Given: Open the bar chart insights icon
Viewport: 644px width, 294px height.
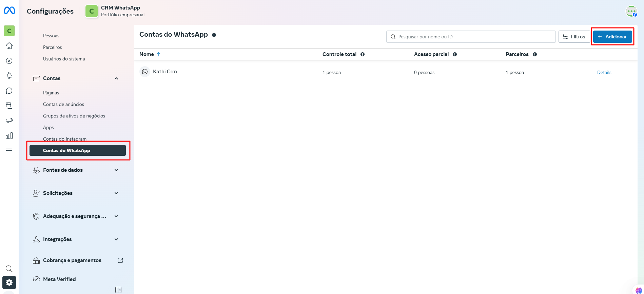Looking at the screenshot, I should pyautogui.click(x=9, y=136).
